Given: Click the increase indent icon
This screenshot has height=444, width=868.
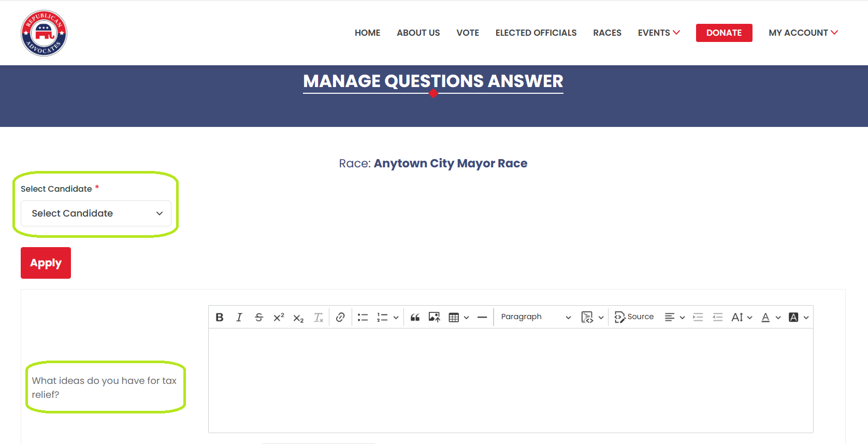Looking at the screenshot, I should click(698, 317).
